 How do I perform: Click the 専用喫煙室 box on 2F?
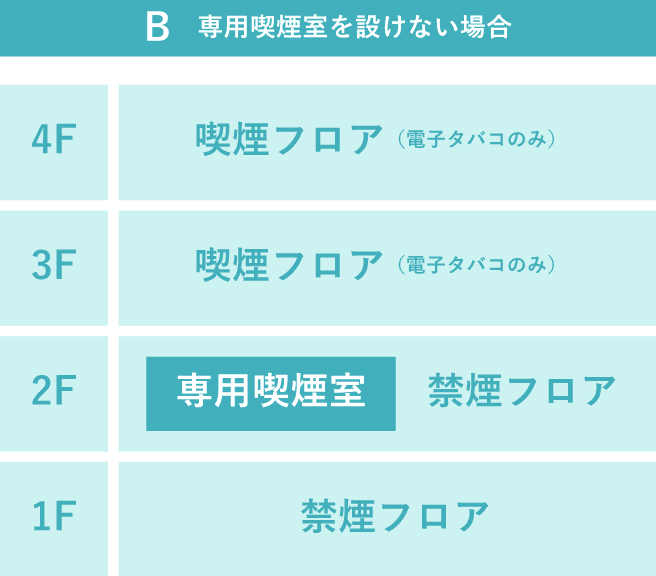click(x=271, y=394)
